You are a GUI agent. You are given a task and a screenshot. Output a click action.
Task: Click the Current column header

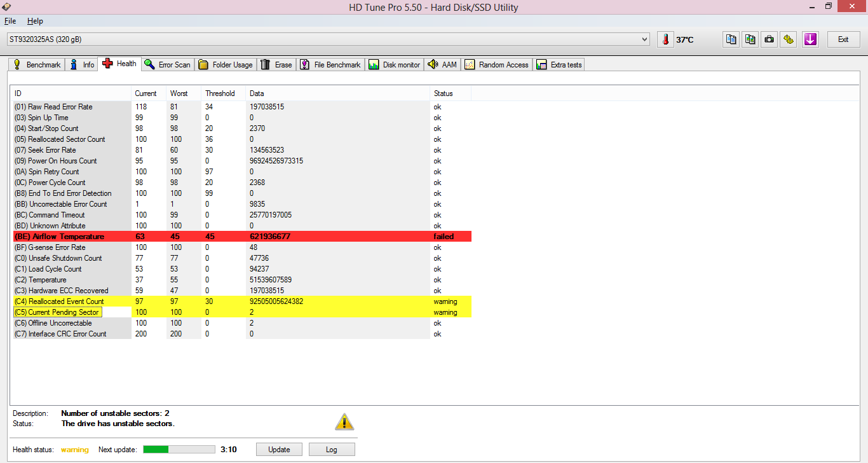click(149, 93)
